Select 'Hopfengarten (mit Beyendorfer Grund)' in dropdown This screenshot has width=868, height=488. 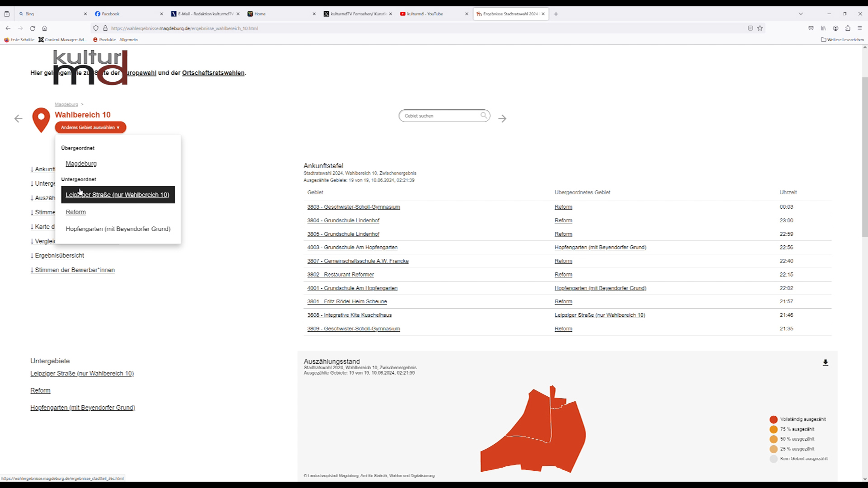click(118, 229)
